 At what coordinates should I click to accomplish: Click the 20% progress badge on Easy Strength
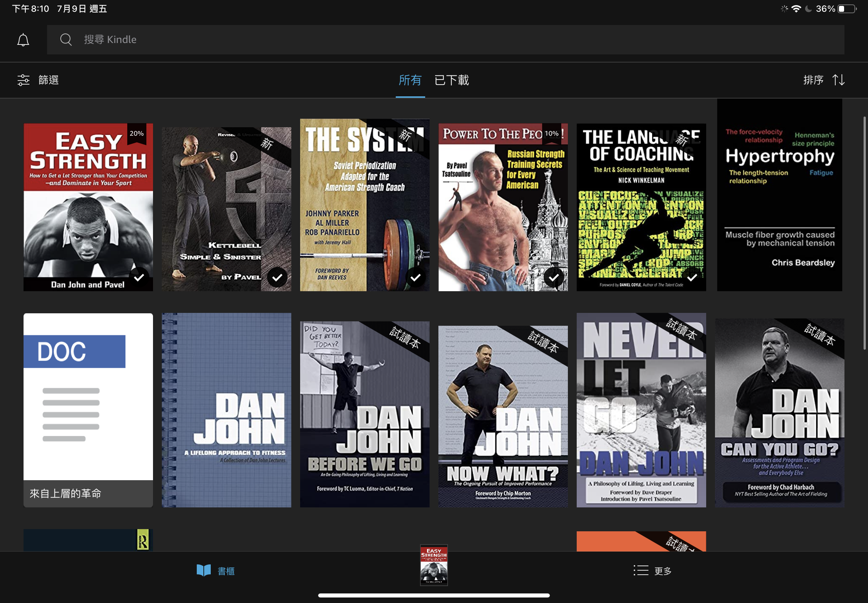[x=136, y=133]
